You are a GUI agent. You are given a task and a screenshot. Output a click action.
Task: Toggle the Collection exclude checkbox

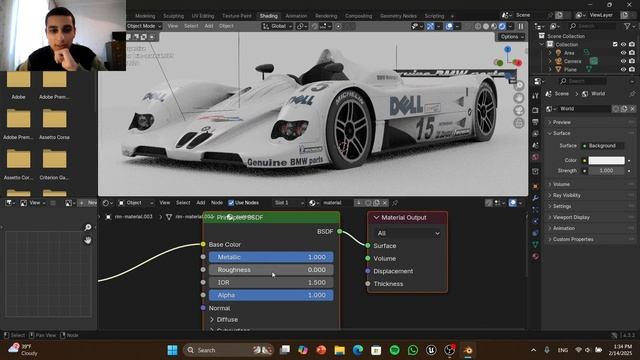click(615, 44)
